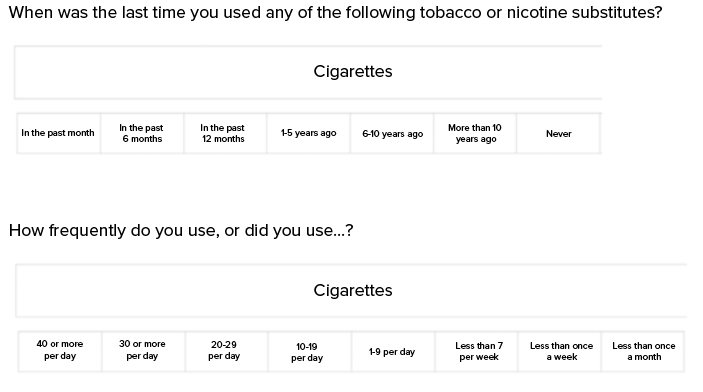
Task: Choose 'Less than once a month' option
Action: 642,352
